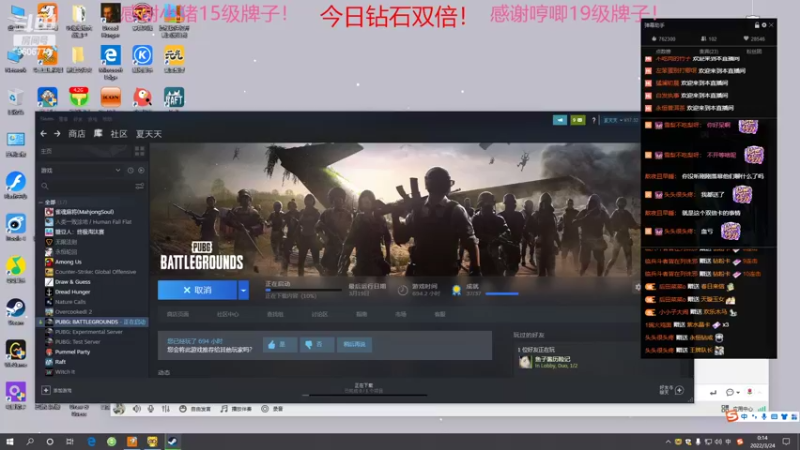Select Counter-Strike: Global Offensive

[95, 272]
